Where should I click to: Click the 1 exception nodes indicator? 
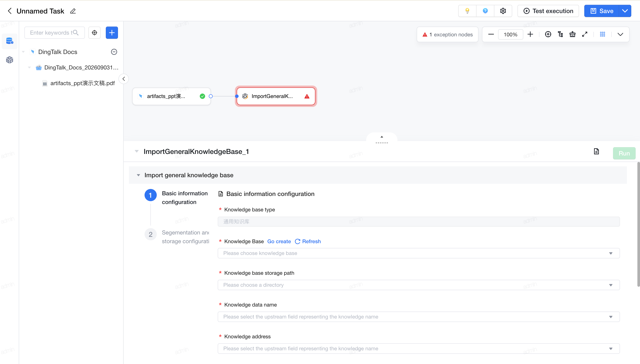447,34
